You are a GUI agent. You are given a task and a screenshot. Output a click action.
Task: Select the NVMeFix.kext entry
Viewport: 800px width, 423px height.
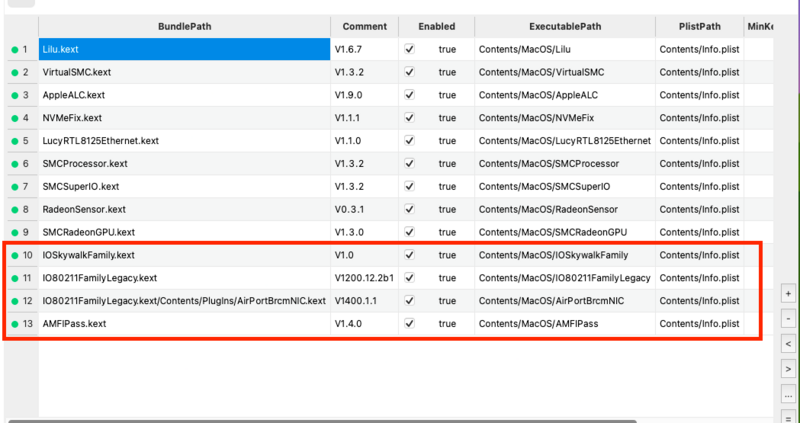[185, 118]
